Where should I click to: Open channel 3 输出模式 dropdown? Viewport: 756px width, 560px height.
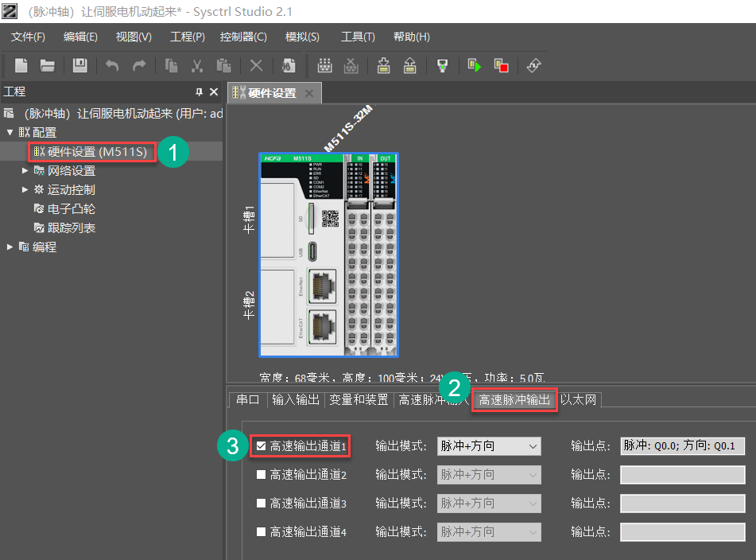(x=489, y=503)
